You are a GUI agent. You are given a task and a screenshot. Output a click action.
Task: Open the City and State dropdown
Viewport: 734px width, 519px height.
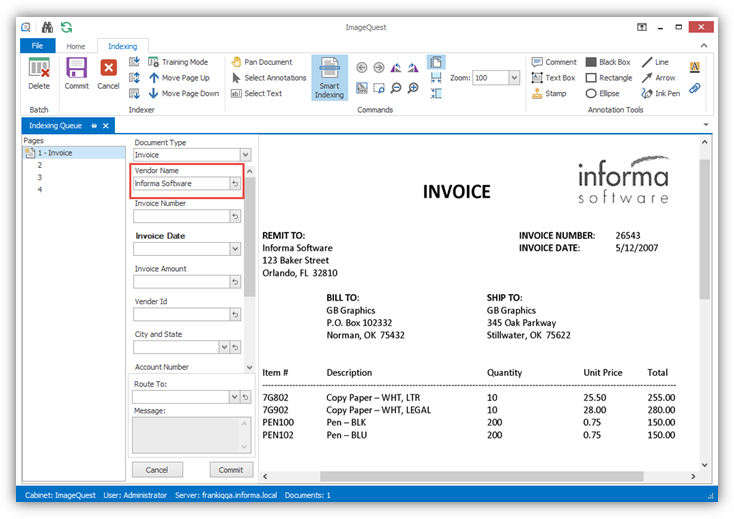click(224, 347)
